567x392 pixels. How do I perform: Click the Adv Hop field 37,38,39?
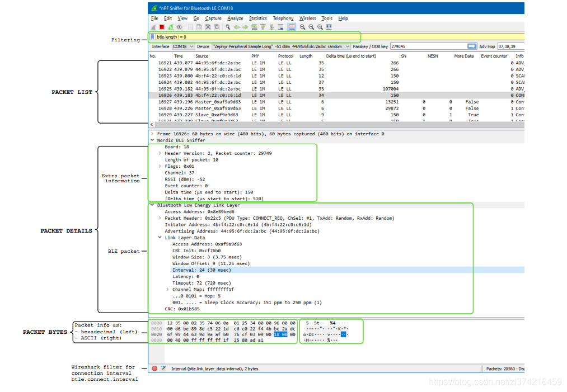510,46
